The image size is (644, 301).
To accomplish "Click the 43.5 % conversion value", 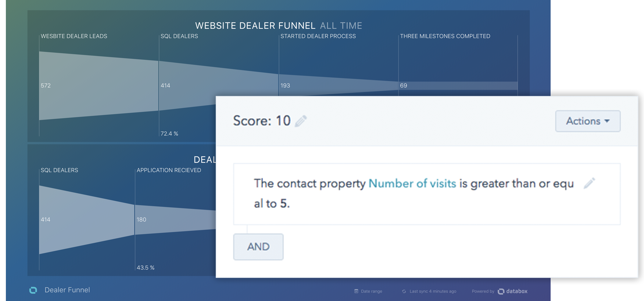I will pos(145,267).
